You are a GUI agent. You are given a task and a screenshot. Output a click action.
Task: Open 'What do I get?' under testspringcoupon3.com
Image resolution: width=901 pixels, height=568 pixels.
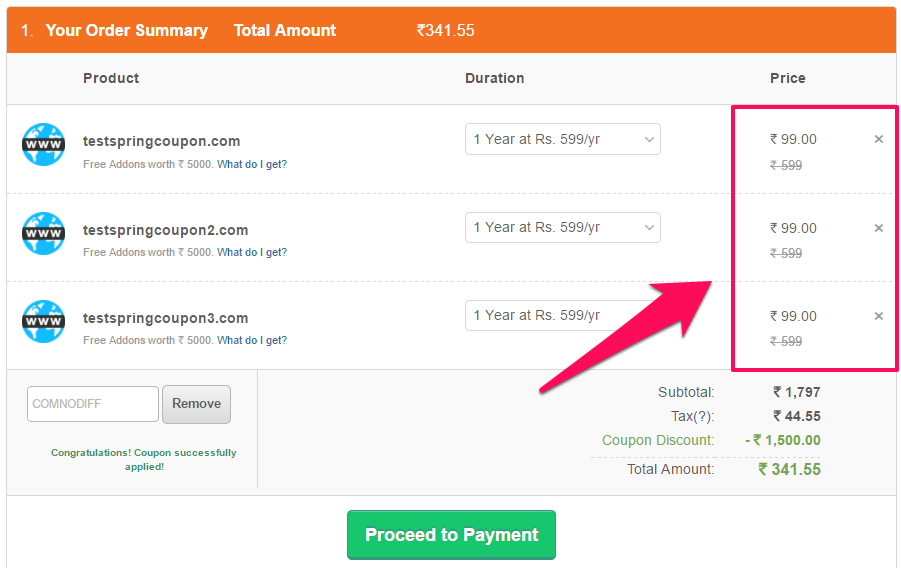[x=252, y=340]
